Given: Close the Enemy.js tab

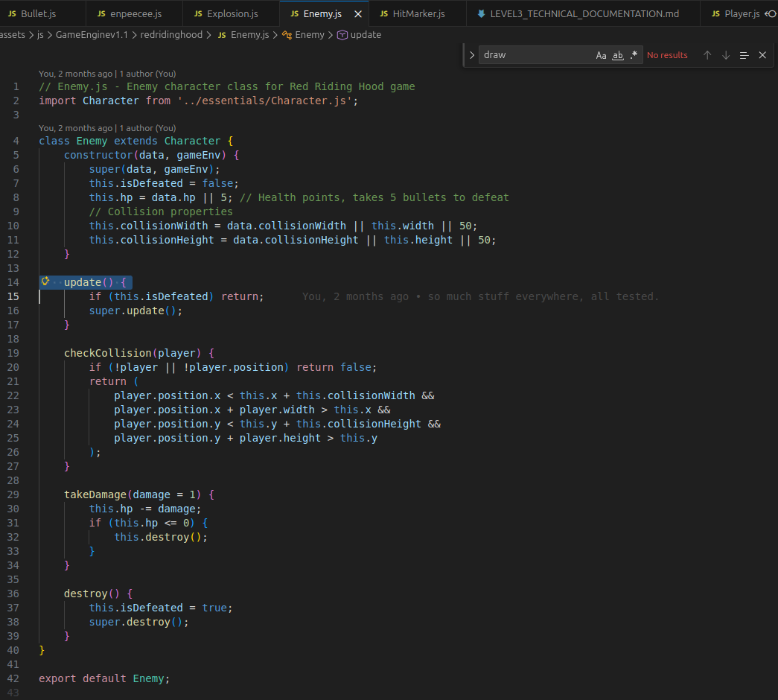Looking at the screenshot, I should click(x=358, y=14).
